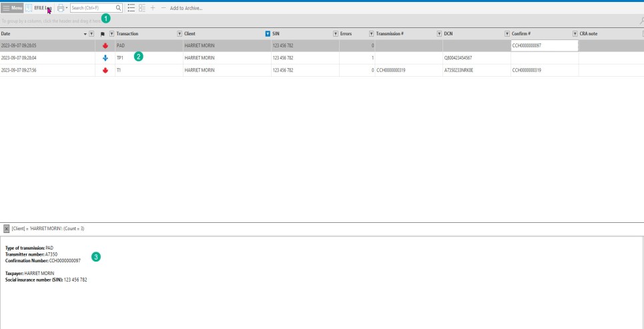Click the red maple leaf on PAD row
Viewport: 644px width, 329px height.
pyautogui.click(x=105, y=46)
